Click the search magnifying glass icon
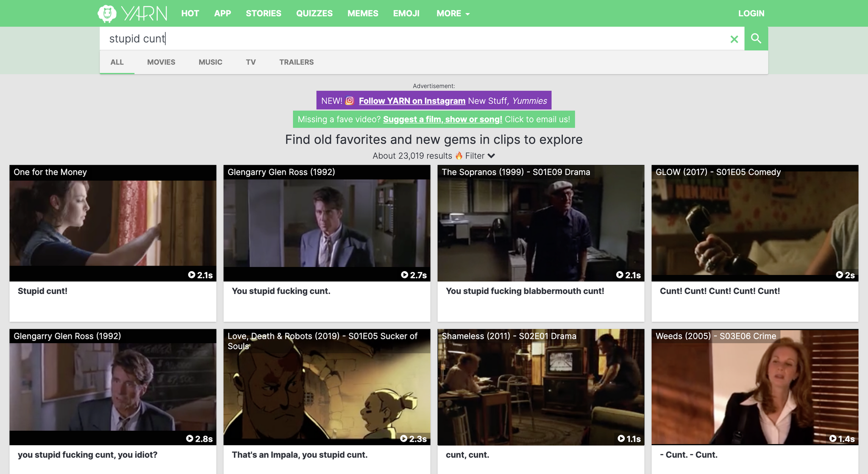This screenshot has width=868, height=474. (755, 38)
